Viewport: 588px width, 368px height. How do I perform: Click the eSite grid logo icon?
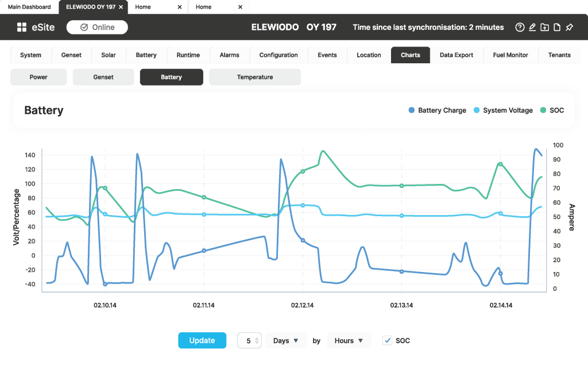click(22, 27)
